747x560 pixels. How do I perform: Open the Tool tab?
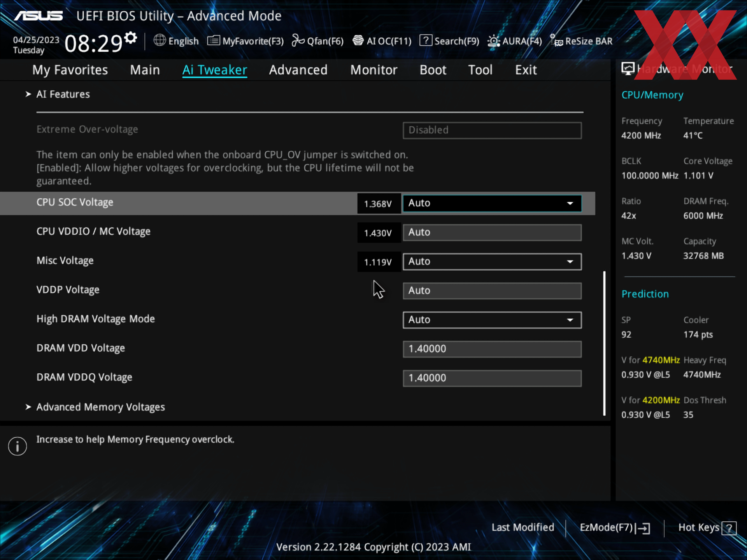[480, 70]
